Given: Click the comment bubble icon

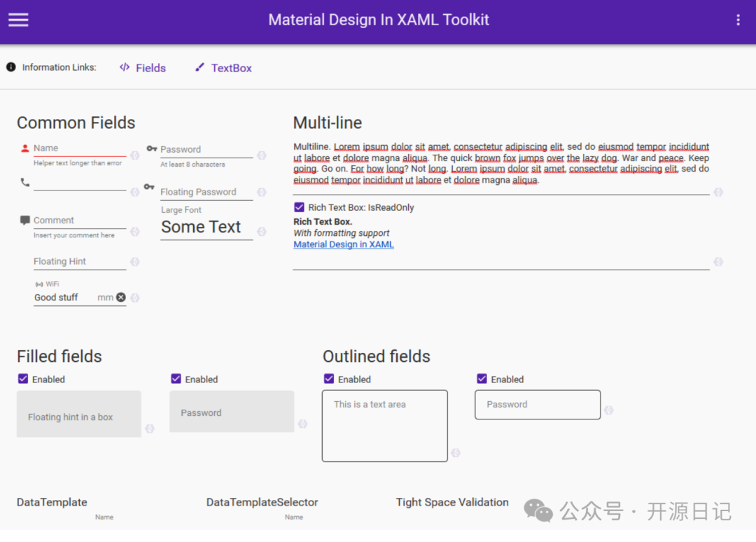Looking at the screenshot, I should point(25,221).
